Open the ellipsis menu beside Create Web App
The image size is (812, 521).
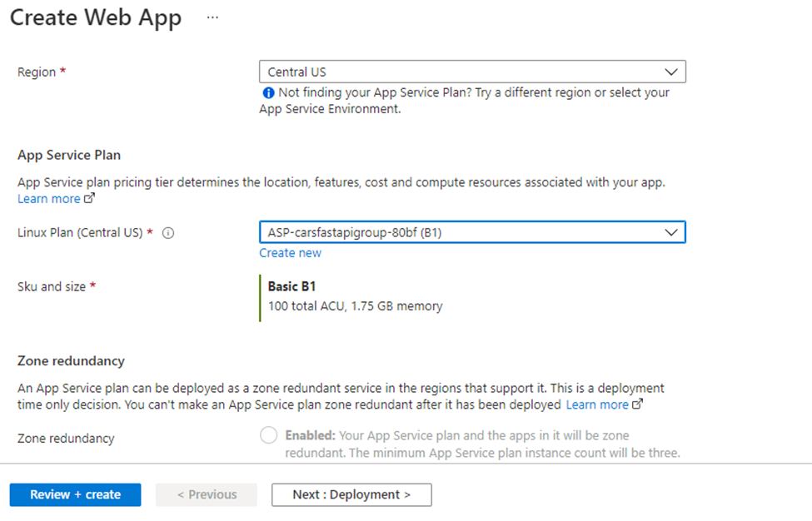pos(212,17)
